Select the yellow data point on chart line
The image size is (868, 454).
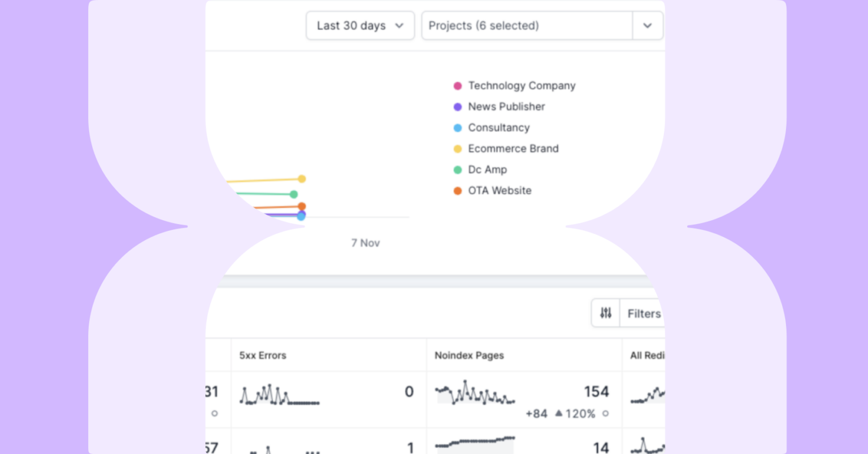pos(302,179)
